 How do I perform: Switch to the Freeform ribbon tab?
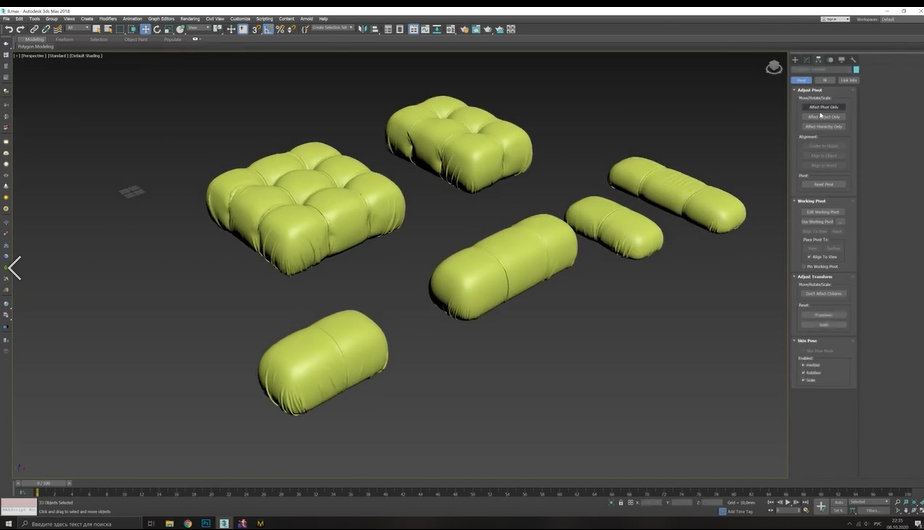tap(65, 39)
